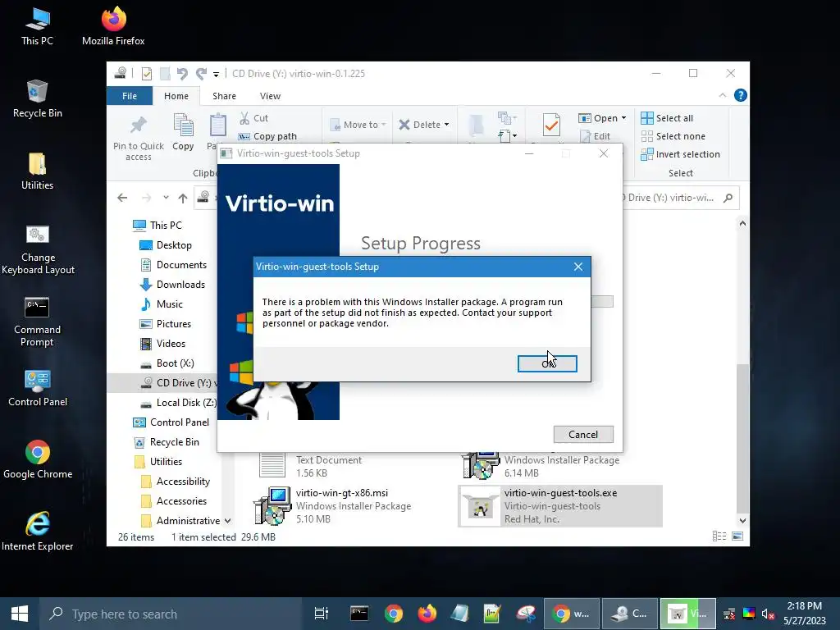Screen dimensions: 840x630
Task: Click Cut in the ribbon
Action: [x=254, y=118]
